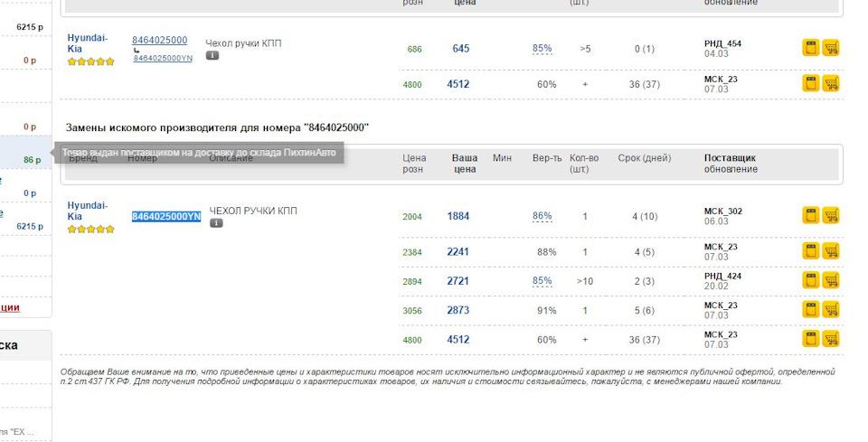Click Поставщик обновление column header
Image resolution: width=868 pixels, height=442 pixels.
[x=731, y=164]
